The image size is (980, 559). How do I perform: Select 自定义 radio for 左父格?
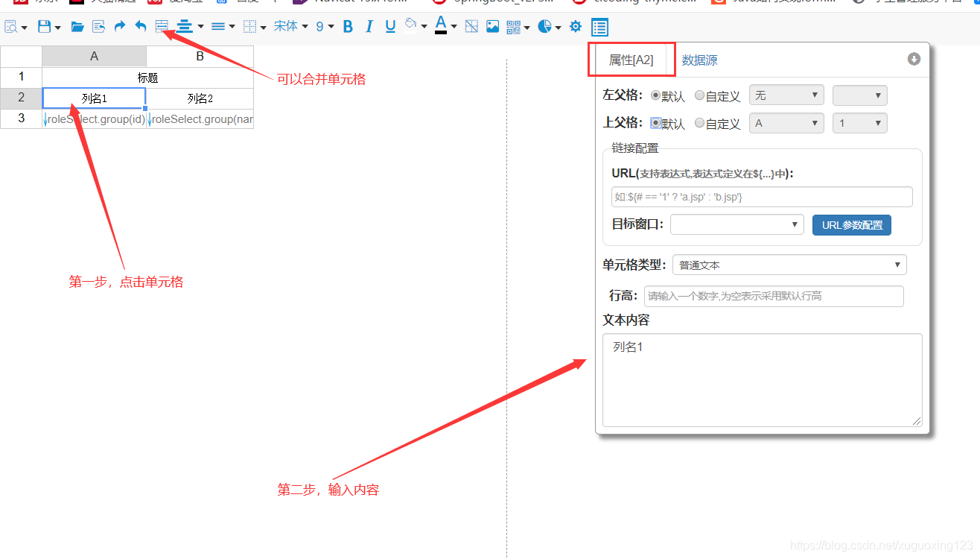point(699,95)
